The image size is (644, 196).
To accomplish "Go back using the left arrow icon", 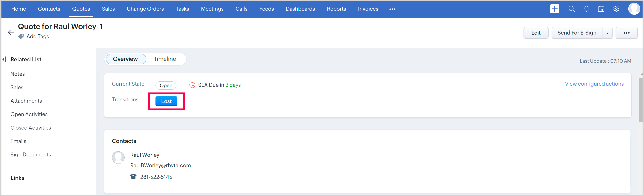I will [11, 32].
